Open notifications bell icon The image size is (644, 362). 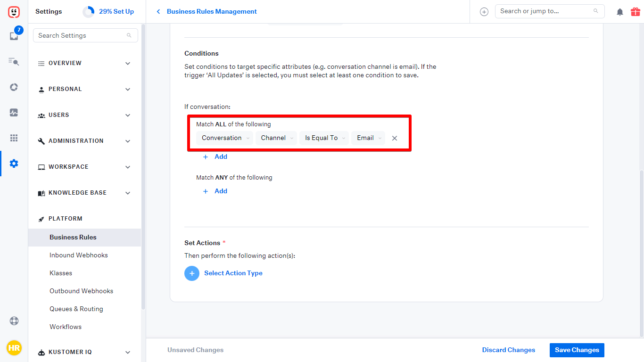tap(620, 12)
